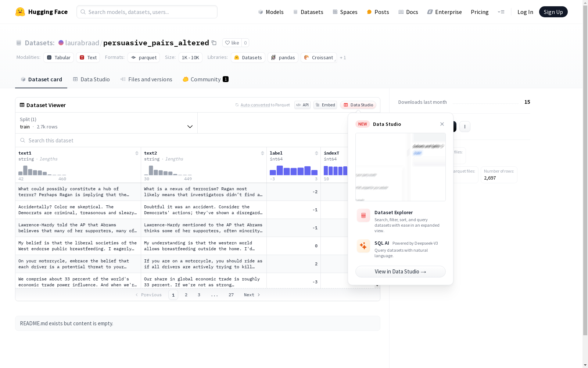
Task: Click the SQL AI sparkle icon
Action: (x=363, y=246)
